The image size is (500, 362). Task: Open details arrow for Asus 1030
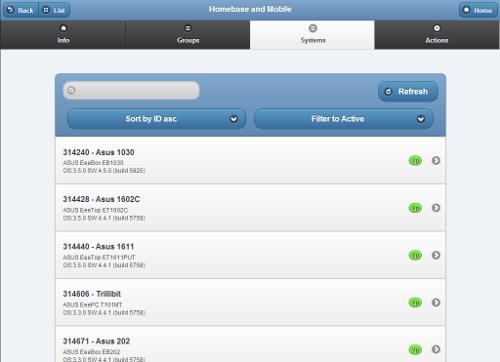[436, 160]
